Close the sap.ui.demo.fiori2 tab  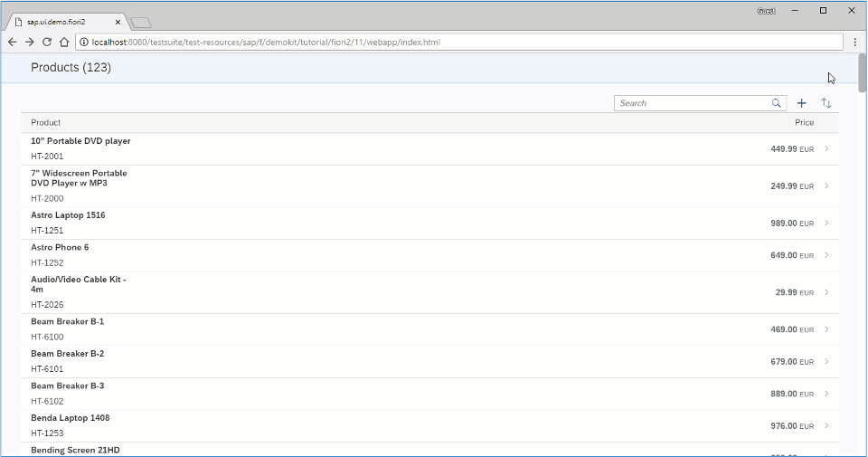click(x=118, y=22)
